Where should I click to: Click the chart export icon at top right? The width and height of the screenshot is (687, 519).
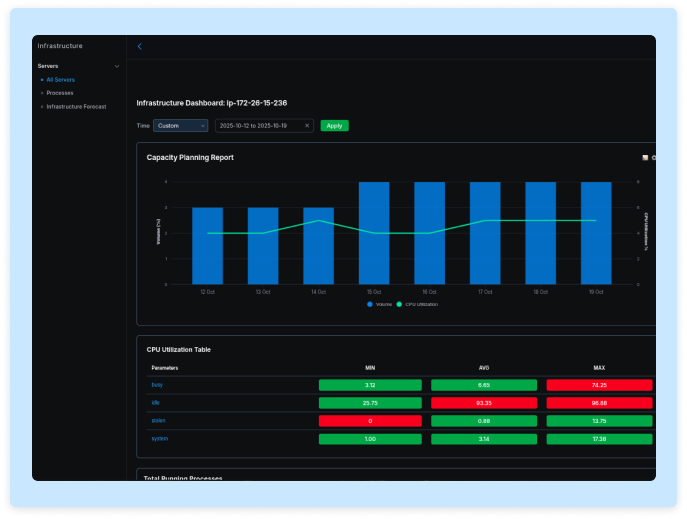click(x=645, y=157)
